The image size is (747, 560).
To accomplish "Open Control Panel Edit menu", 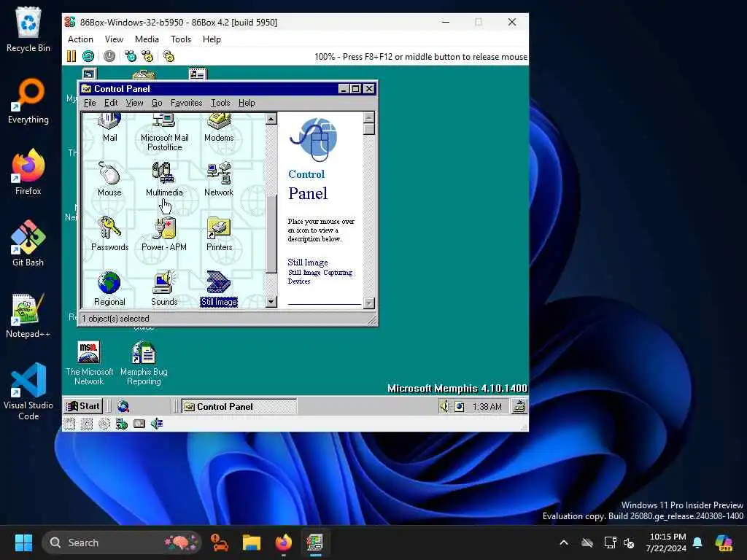I will [111, 103].
